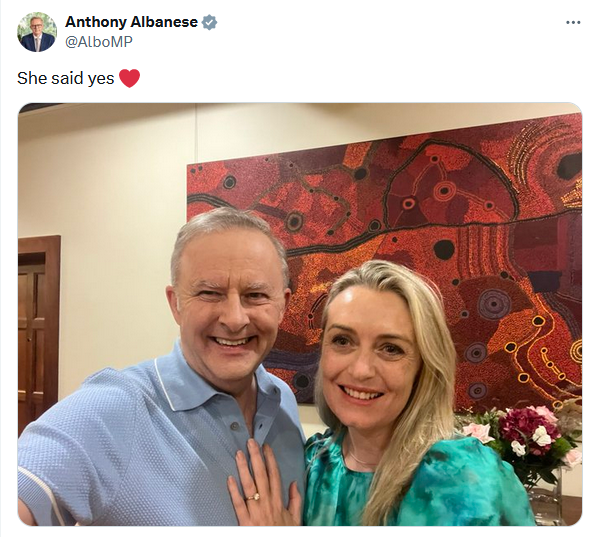Viewport: 599px width, 537px height.
Task: Open the attached selfie photo
Action: (300, 314)
